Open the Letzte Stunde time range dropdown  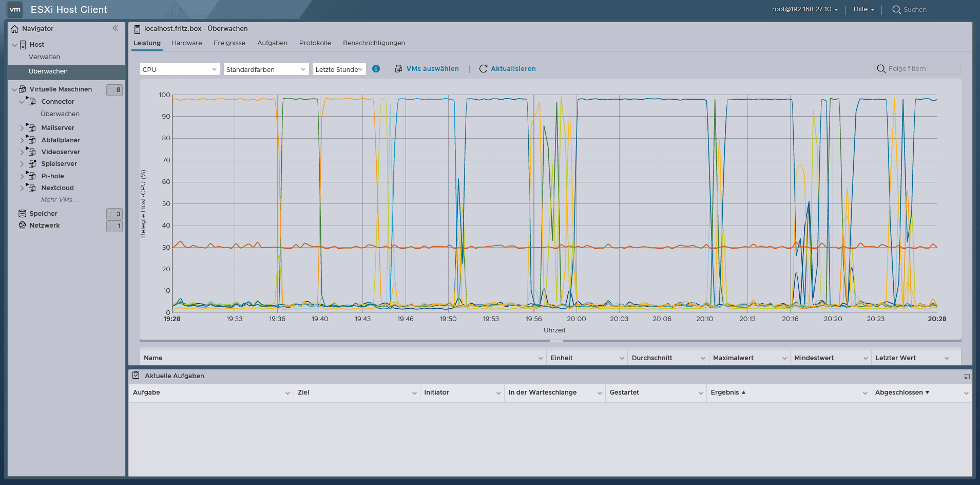pyautogui.click(x=339, y=69)
